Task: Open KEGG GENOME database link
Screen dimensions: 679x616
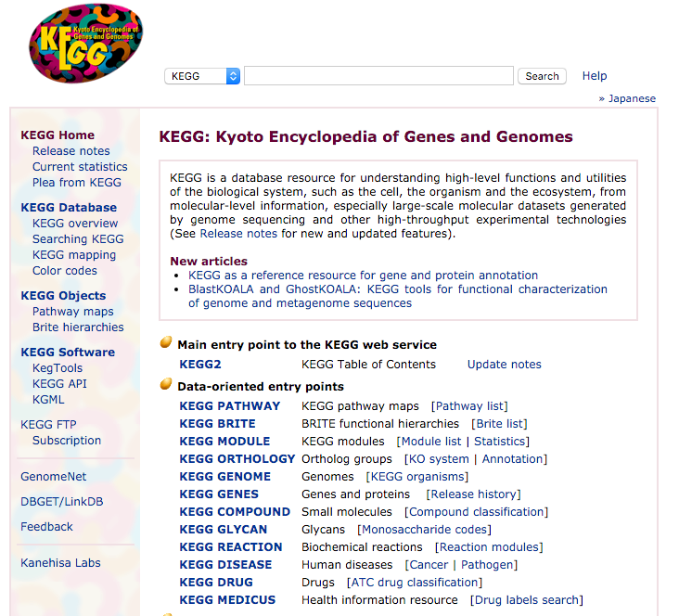Action: click(x=225, y=477)
